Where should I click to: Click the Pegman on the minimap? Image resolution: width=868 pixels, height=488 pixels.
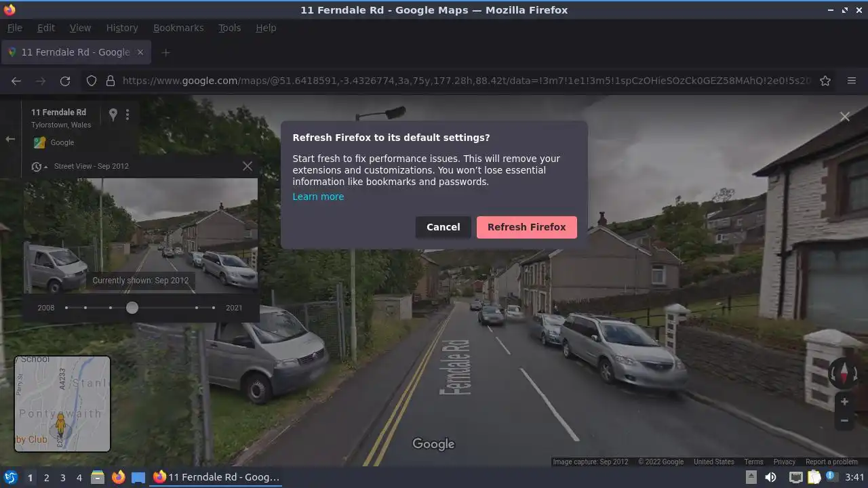click(x=60, y=425)
